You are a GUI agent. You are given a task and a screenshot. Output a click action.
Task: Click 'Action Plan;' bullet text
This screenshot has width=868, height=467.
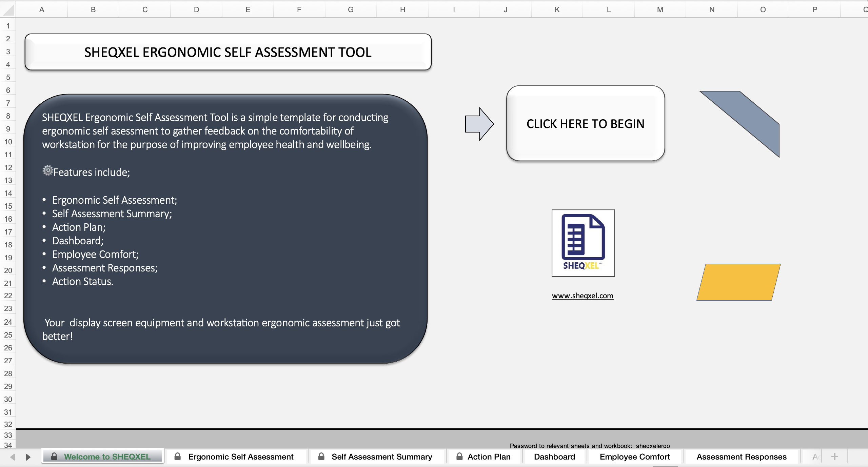pyautogui.click(x=79, y=227)
